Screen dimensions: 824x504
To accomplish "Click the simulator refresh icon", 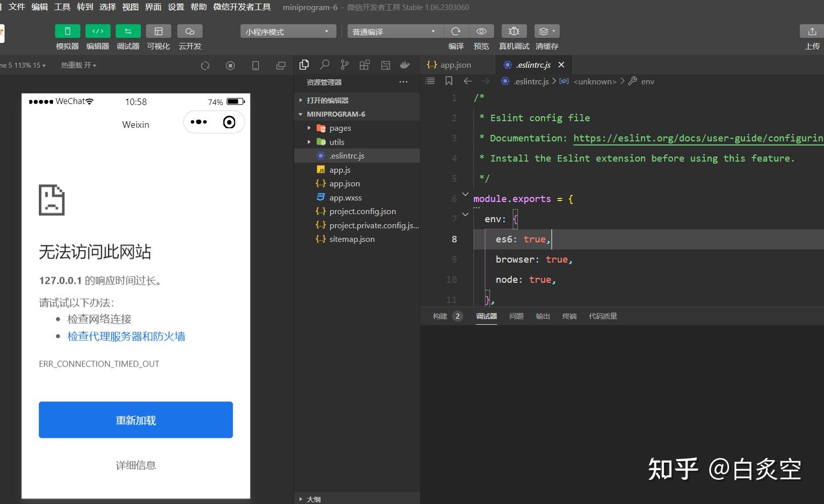I will (205, 66).
